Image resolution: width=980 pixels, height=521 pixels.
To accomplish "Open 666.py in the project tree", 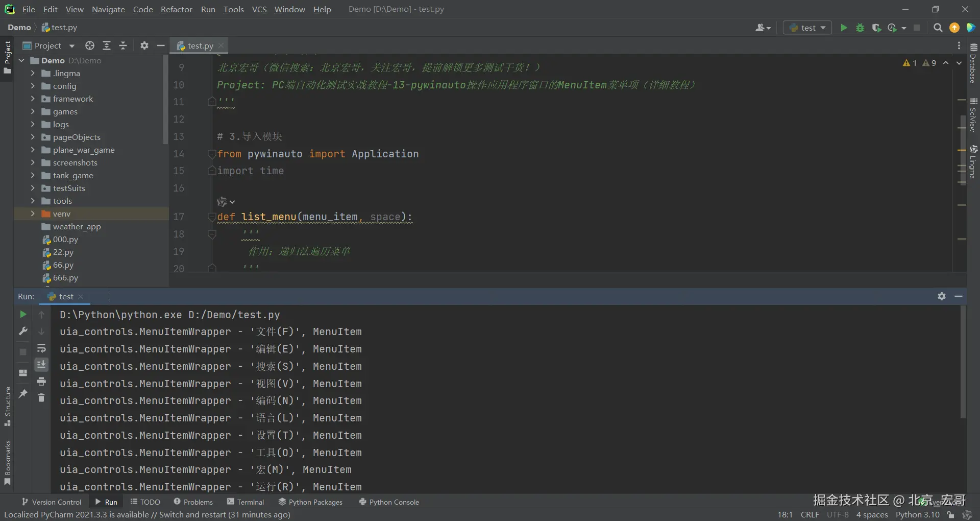I will click(65, 278).
